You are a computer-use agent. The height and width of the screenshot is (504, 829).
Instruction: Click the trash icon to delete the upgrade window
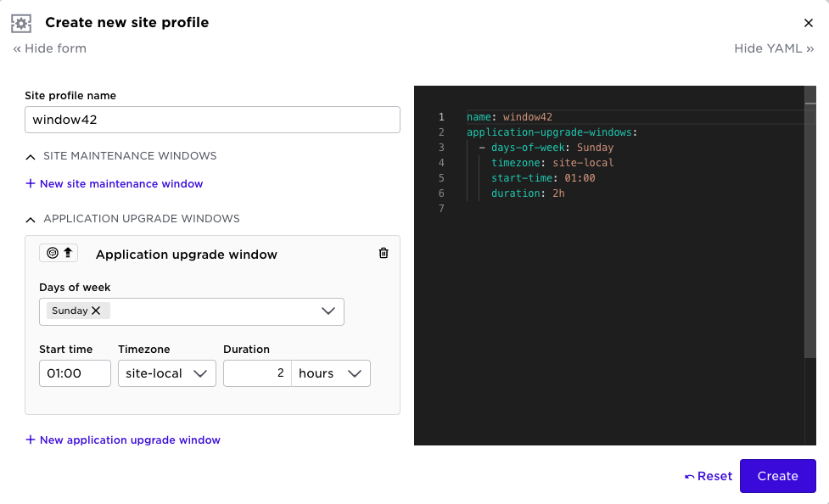[383, 252]
